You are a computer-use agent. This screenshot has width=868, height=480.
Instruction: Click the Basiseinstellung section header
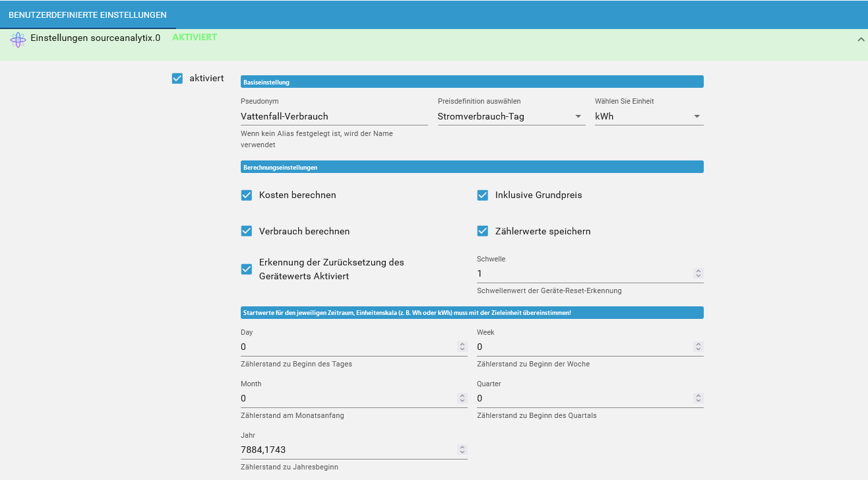[472, 82]
